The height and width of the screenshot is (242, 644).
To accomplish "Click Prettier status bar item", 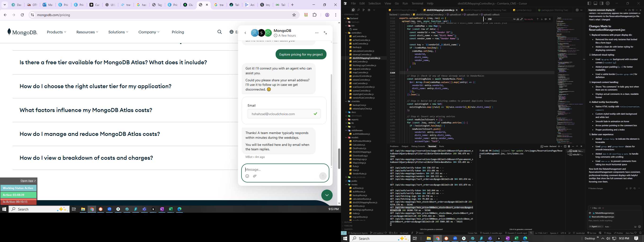I will 618,233.
